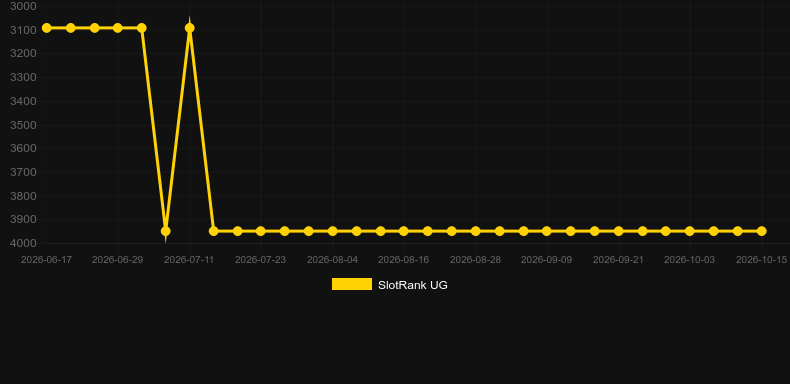Select the data point at 2026-06-29
This screenshot has width=790, height=384.
[117, 28]
